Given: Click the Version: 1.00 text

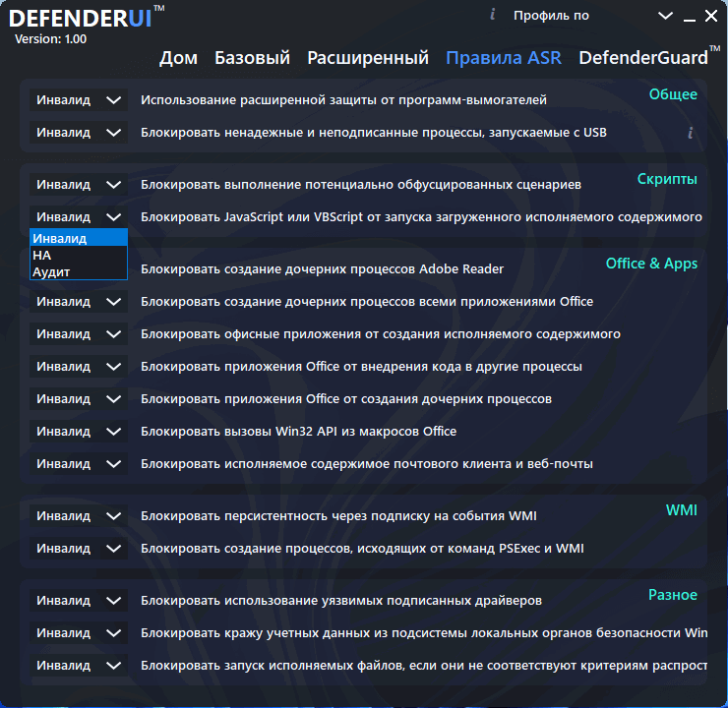Looking at the screenshot, I should pyautogui.click(x=50, y=39).
